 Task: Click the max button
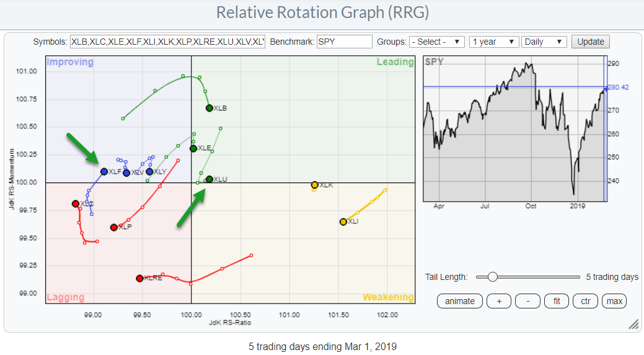[x=614, y=301]
